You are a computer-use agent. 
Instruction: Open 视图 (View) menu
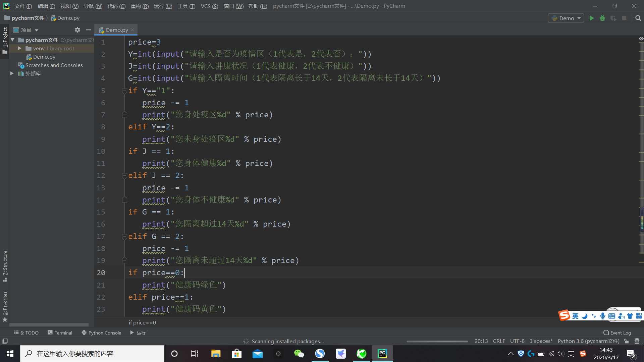pyautogui.click(x=69, y=6)
